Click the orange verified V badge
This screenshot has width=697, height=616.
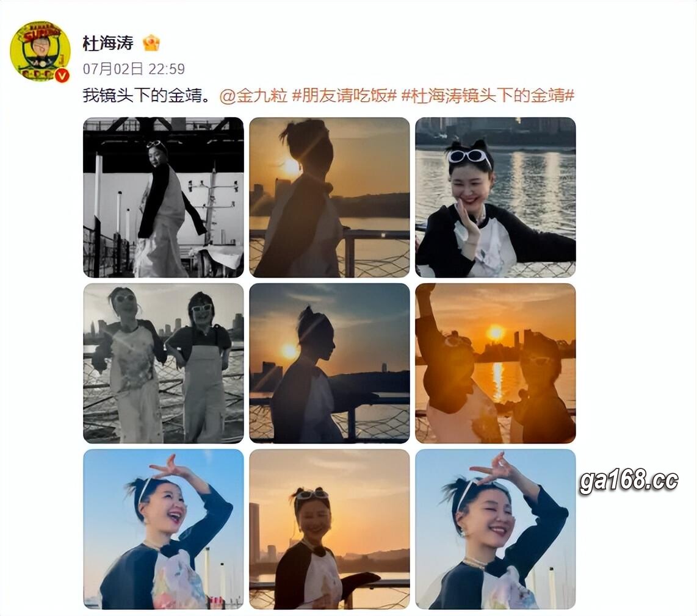coord(62,76)
